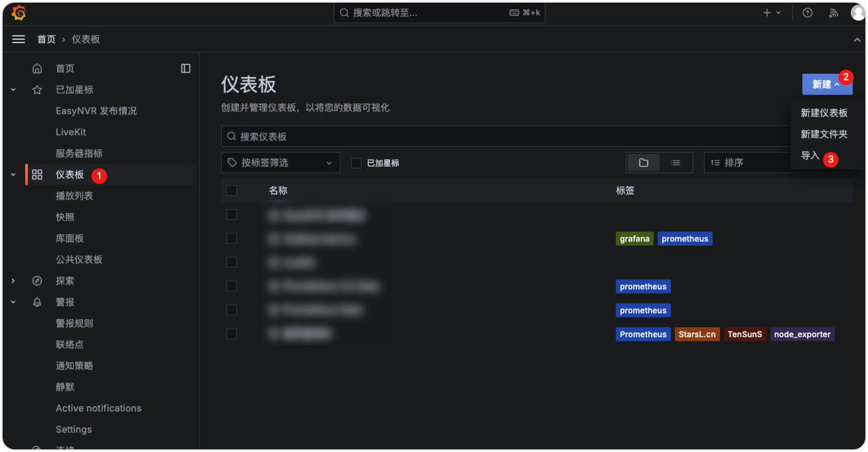Image resolution: width=868 pixels, height=452 pixels.
Task: Switch to folder view icon
Action: click(x=643, y=163)
